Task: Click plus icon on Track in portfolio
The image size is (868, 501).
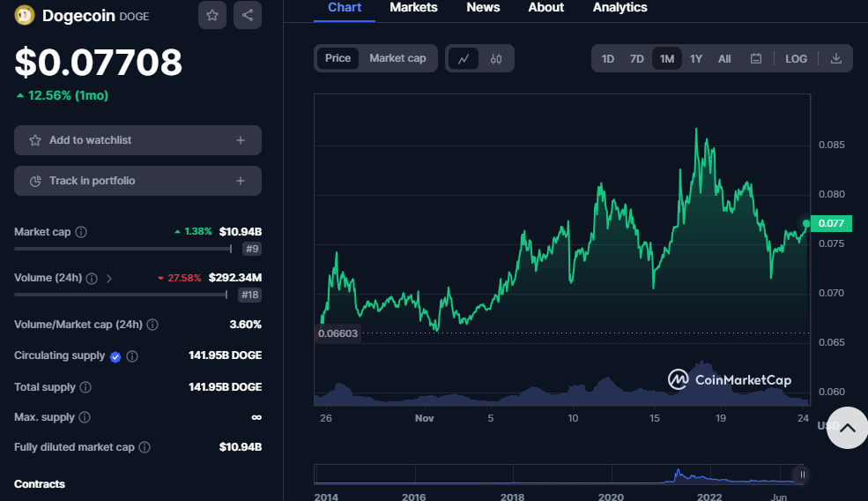Action: (x=241, y=181)
